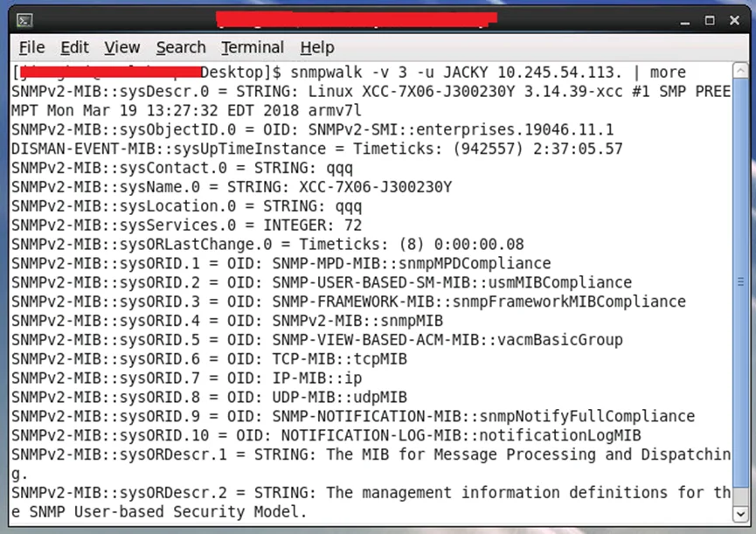Click the scrollbar up arrow
The height and width of the screenshot is (534, 756).
pyautogui.click(x=740, y=71)
